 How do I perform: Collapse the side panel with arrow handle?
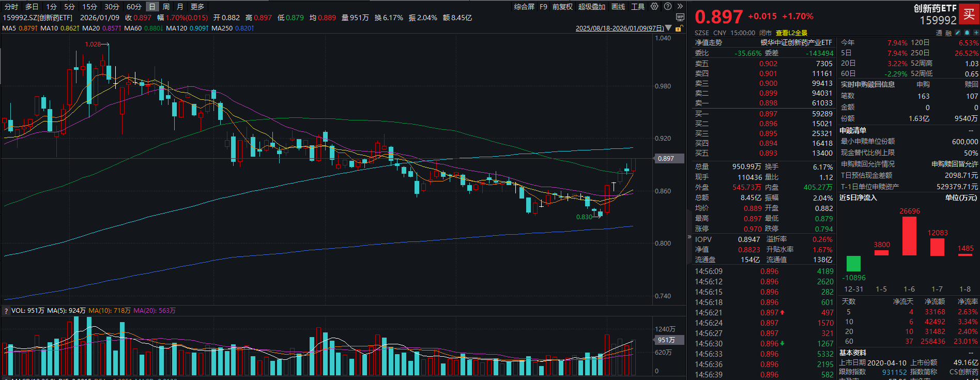click(x=689, y=237)
